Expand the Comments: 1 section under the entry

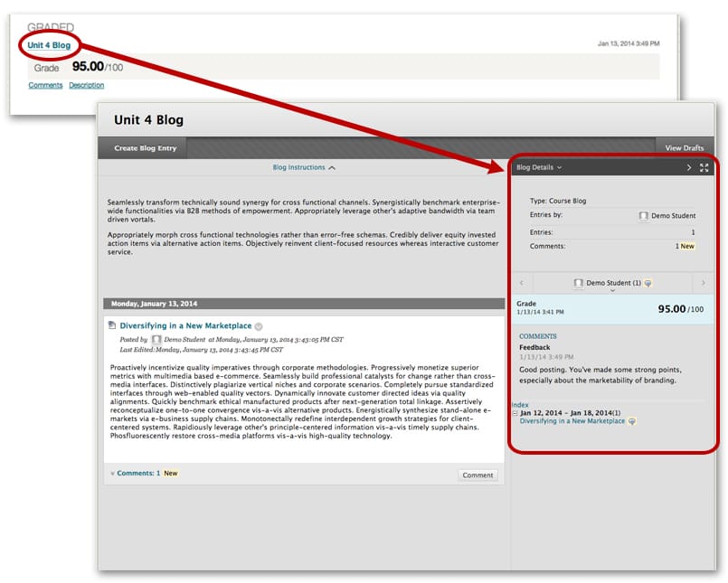(x=134, y=473)
